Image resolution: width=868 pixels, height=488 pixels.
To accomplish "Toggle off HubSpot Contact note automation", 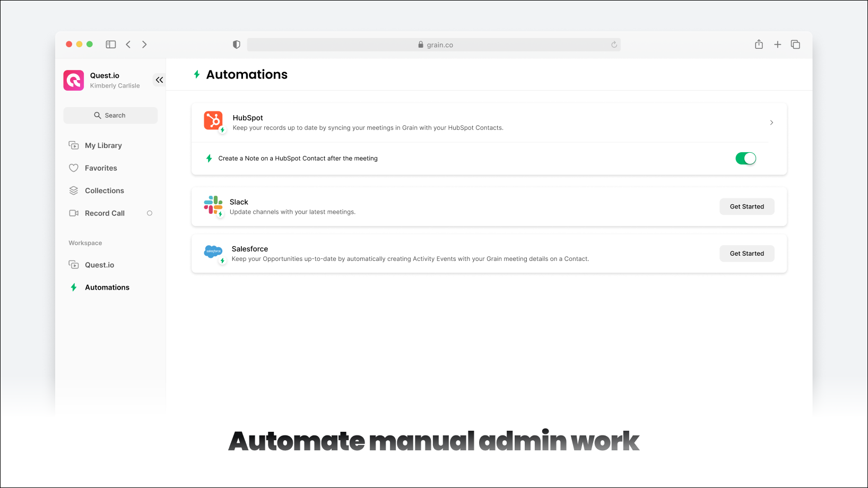I will [x=745, y=158].
